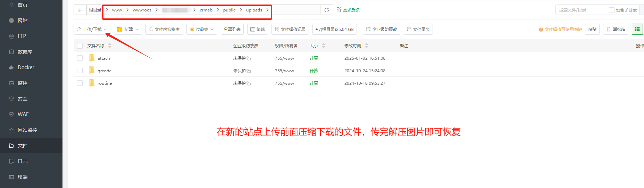Go to 数据库 in the sidebar
Viewport: 644px width, 188px height.
pyautogui.click(x=25, y=52)
